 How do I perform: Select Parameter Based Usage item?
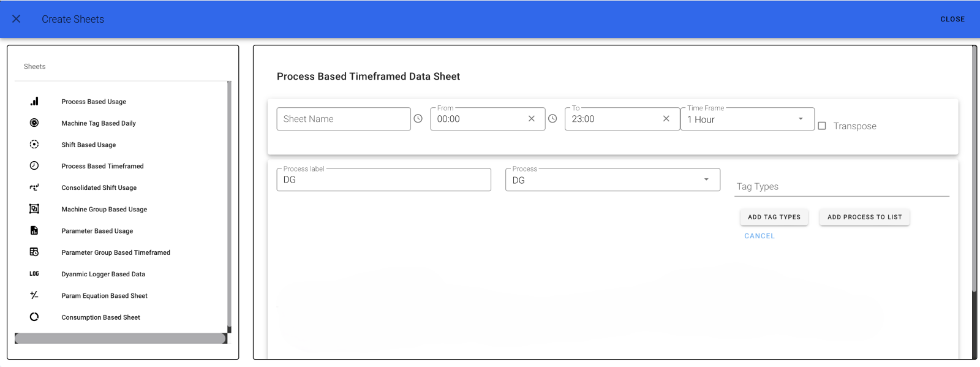coord(97,231)
